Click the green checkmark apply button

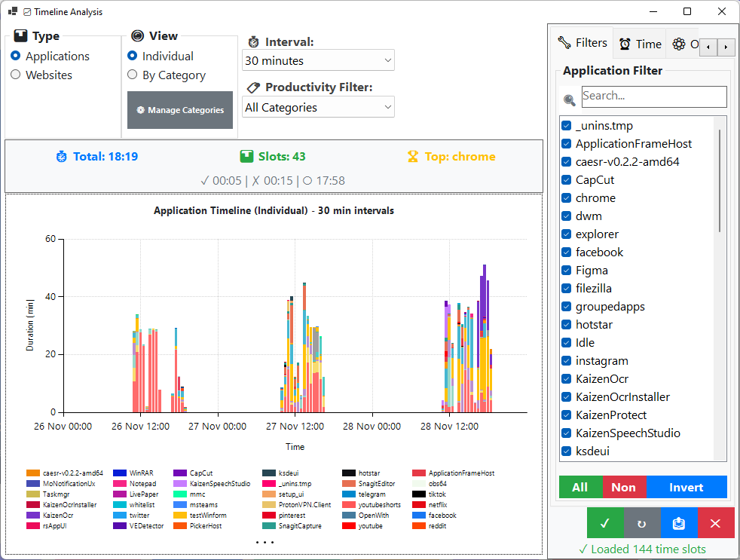[605, 523]
